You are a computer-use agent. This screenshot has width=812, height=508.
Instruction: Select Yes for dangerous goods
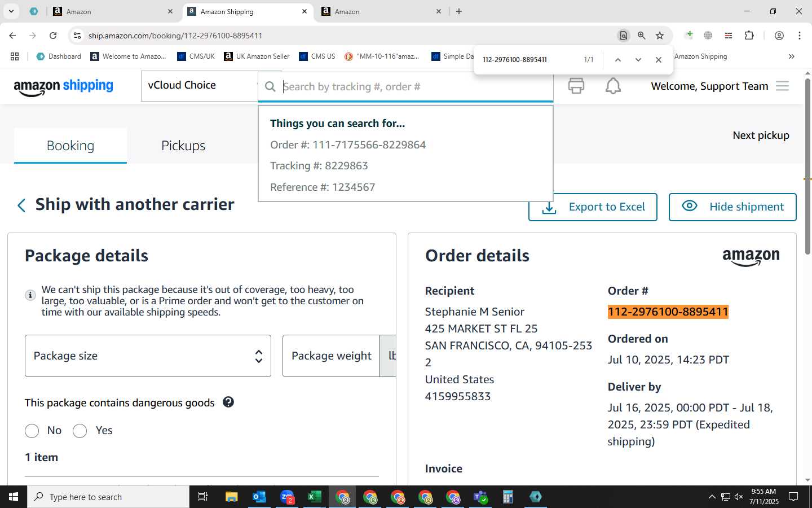(80, 431)
